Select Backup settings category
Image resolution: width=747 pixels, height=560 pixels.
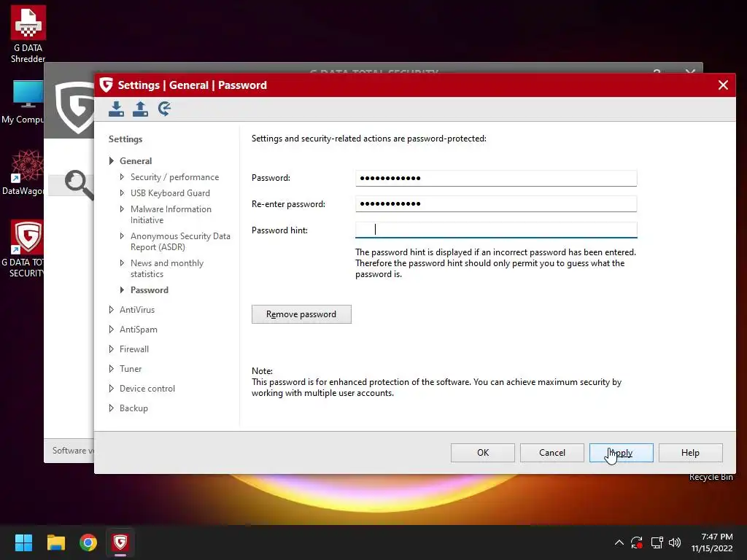(x=133, y=408)
